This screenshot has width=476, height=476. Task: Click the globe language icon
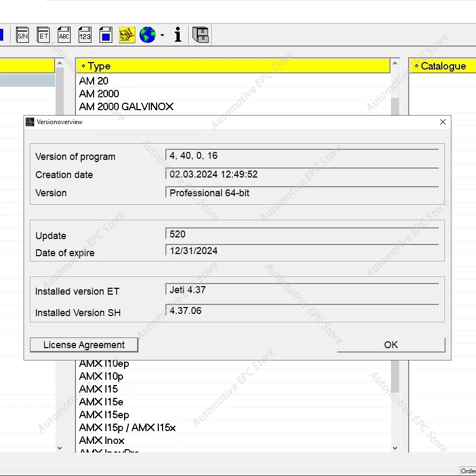[x=148, y=35]
